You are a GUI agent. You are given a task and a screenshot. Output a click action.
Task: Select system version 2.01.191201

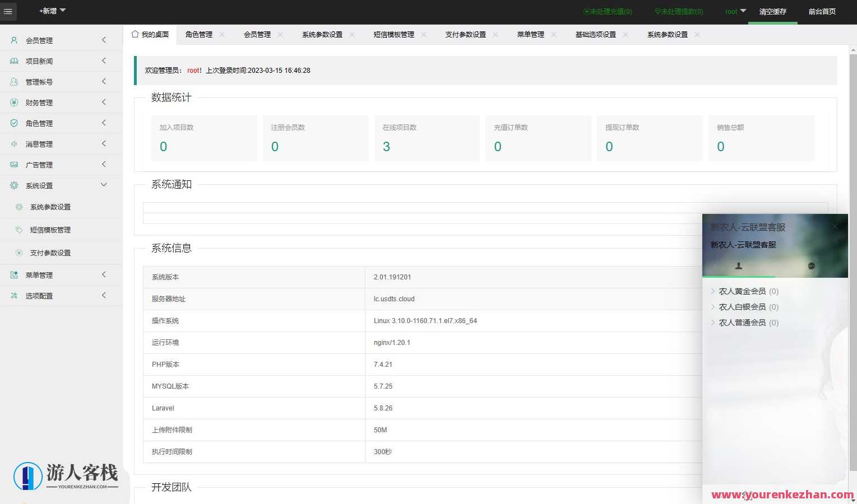[x=392, y=277]
